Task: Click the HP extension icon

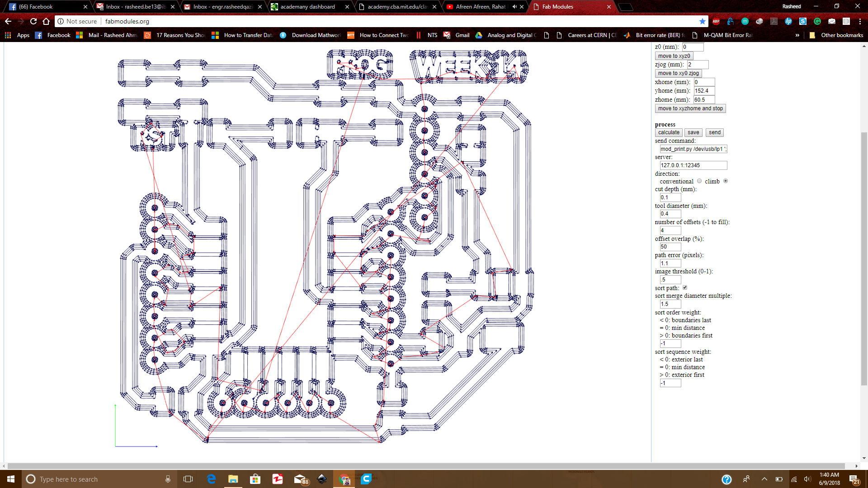Action: 788,21
